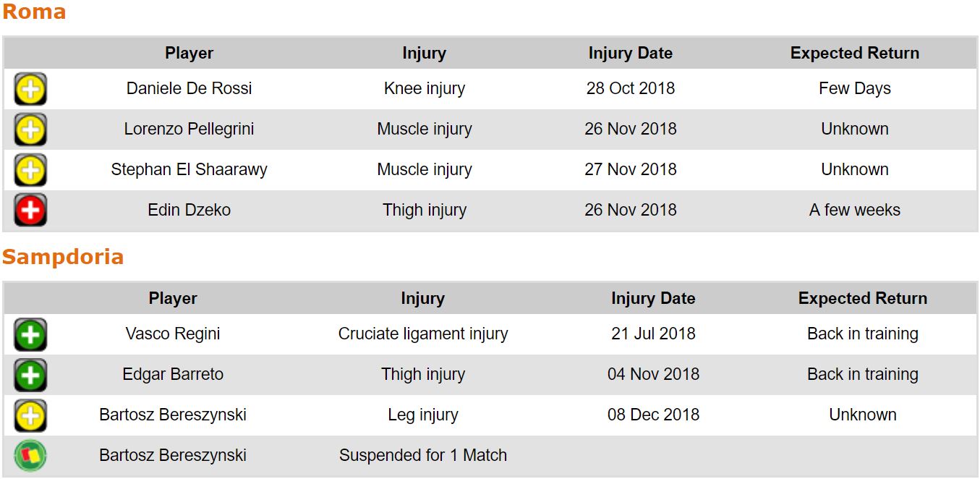Click Roma table's Player column header
The width and height of the screenshot is (980, 479).
point(189,53)
